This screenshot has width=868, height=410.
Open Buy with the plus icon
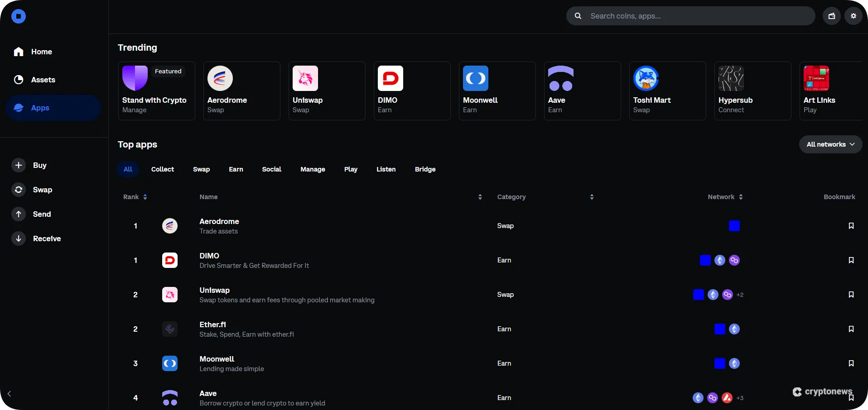[19, 165]
